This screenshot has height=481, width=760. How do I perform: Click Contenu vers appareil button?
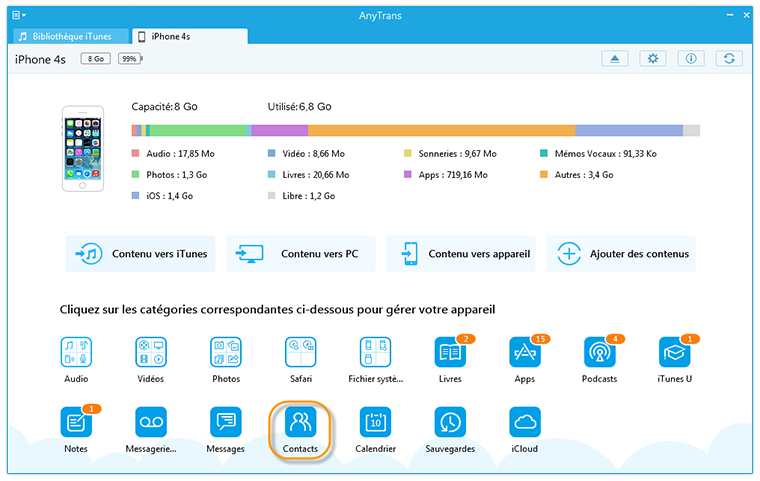[x=461, y=254]
